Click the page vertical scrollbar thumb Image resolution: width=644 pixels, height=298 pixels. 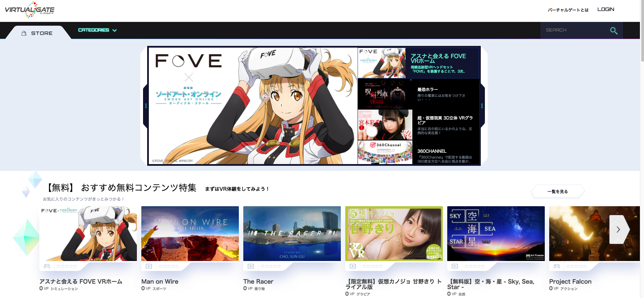[642, 31]
